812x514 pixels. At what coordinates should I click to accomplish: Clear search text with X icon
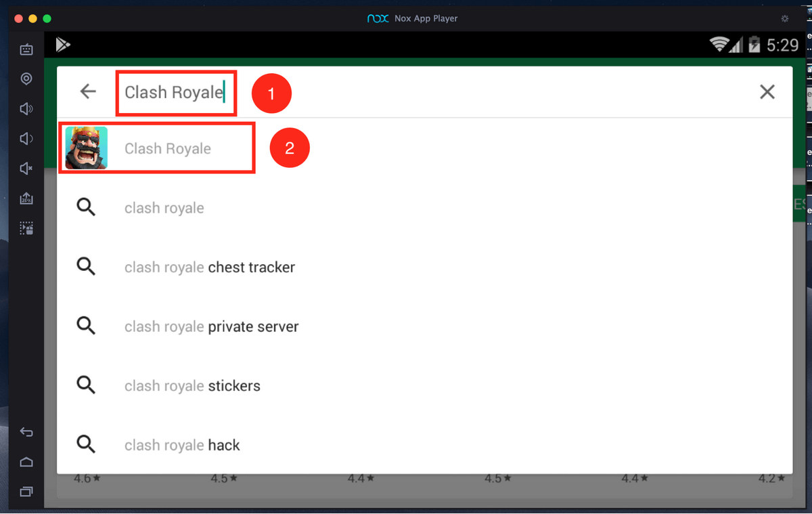click(767, 91)
